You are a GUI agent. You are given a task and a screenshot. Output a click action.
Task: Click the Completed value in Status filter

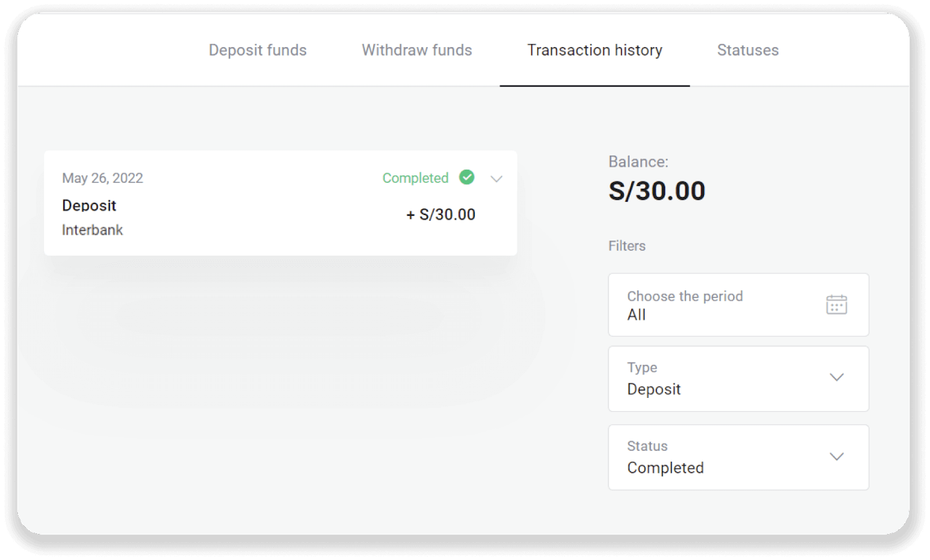click(666, 468)
